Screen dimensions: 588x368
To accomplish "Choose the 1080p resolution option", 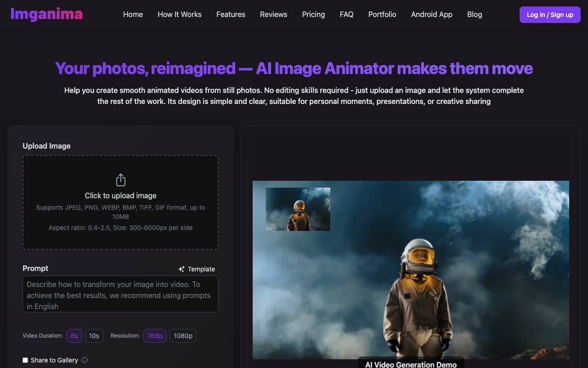I will (x=183, y=336).
